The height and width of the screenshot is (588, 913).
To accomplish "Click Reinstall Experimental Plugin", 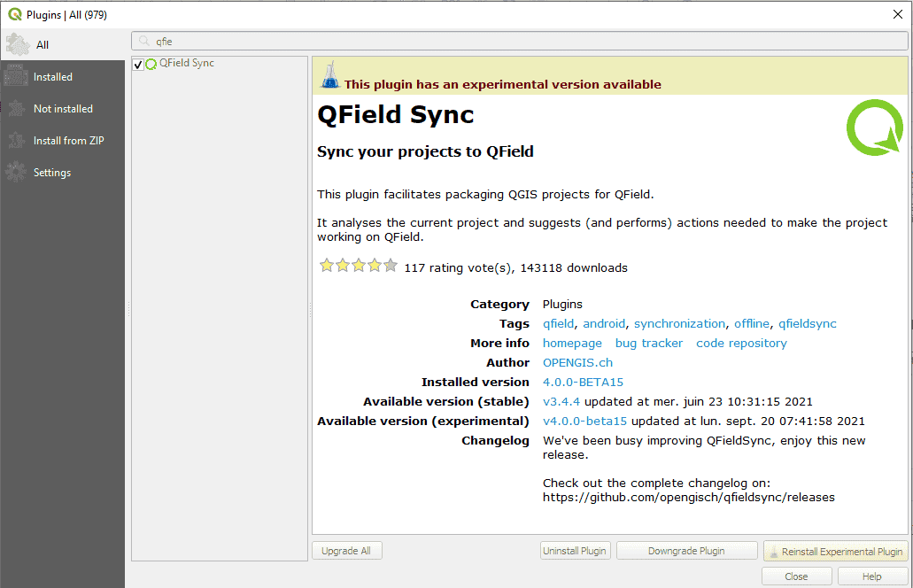I will tap(835, 550).
